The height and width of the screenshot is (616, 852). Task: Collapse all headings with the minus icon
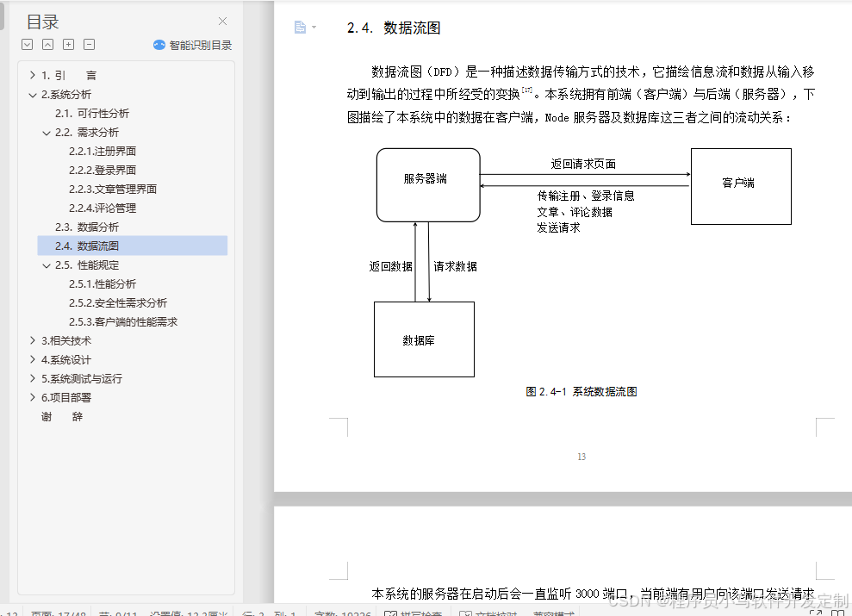[90, 44]
